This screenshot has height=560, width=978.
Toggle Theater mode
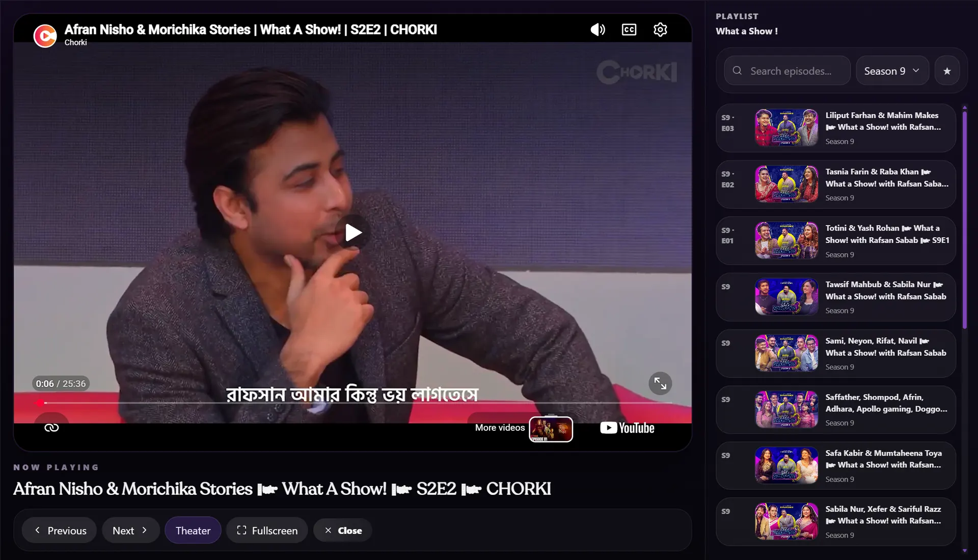pyautogui.click(x=193, y=530)
